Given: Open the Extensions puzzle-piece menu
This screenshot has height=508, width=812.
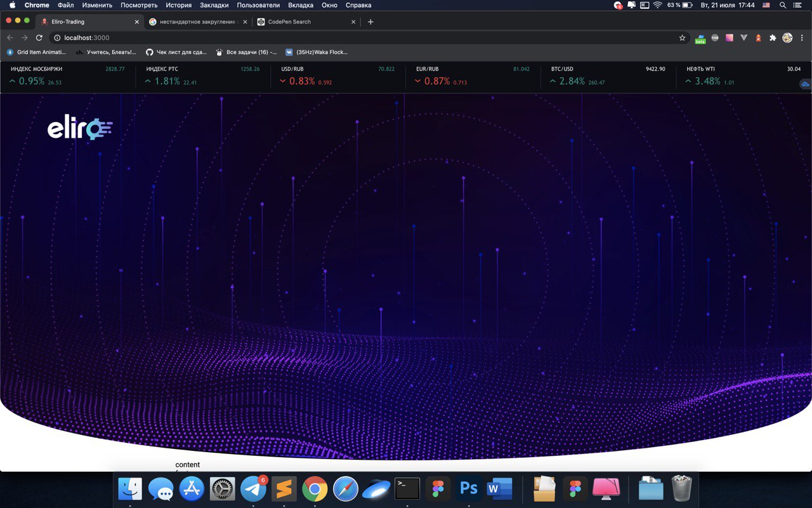Looking at the screenshot, I should click(773, 38).
